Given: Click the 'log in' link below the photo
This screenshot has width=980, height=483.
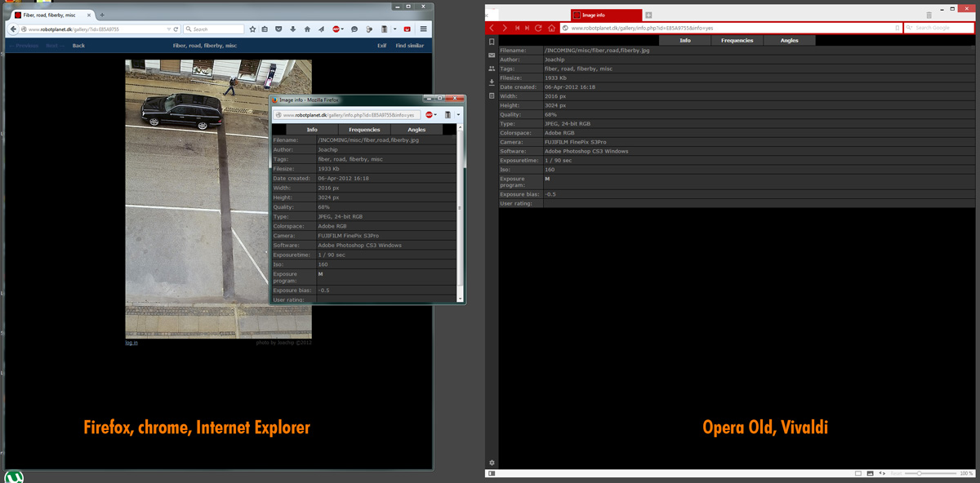Looking at the screenshot, I should [131, 343].
